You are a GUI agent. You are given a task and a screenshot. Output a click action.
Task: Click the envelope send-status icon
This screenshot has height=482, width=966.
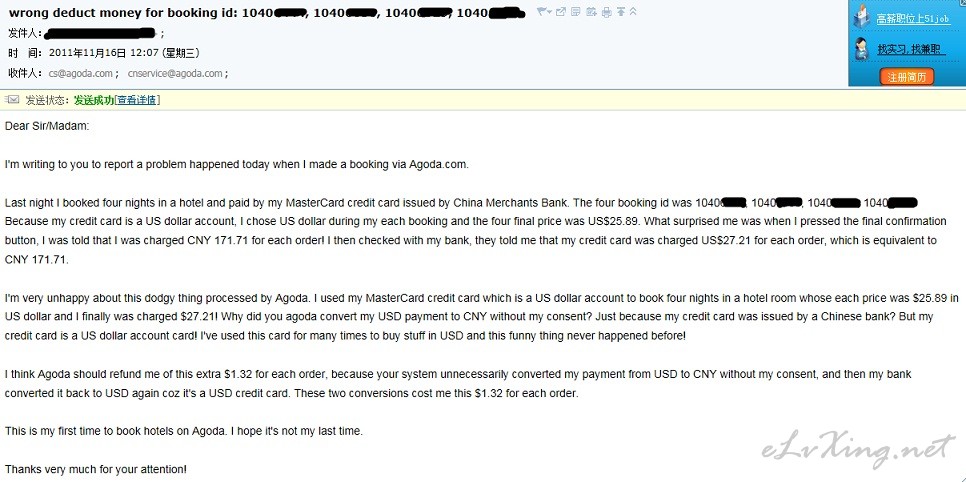tap(12, 100)
